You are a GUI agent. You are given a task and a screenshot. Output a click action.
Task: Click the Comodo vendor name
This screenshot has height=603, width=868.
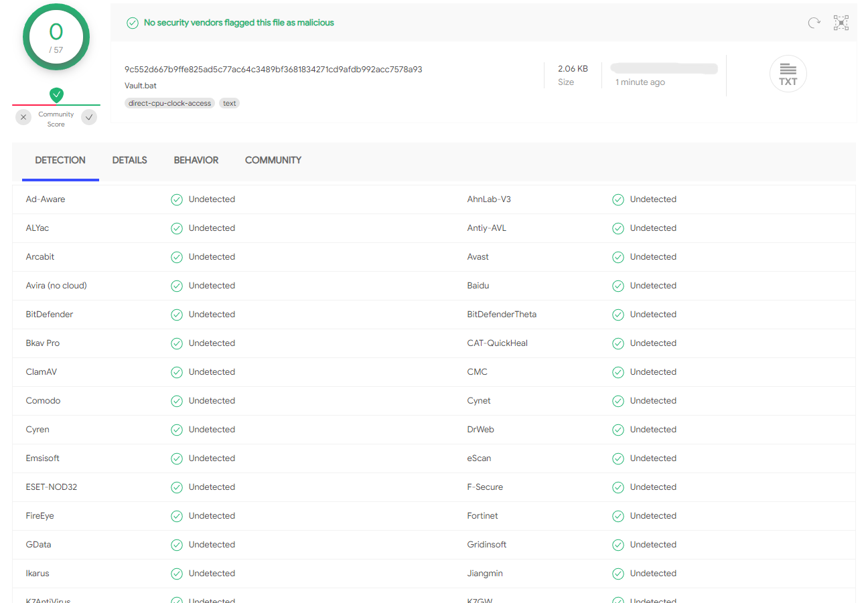(x=44, y=401)
